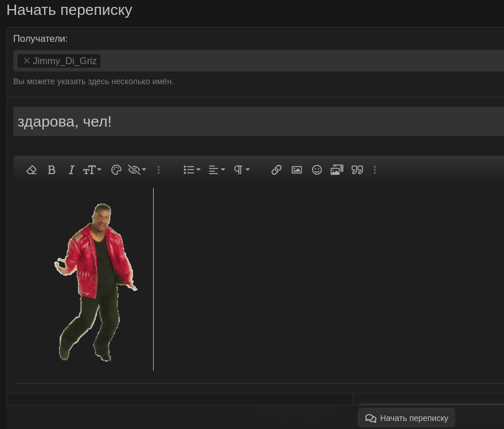Open the hidden content eye dropdown
The height and width of the screenshot is (429, 504).
coord(137,170)
